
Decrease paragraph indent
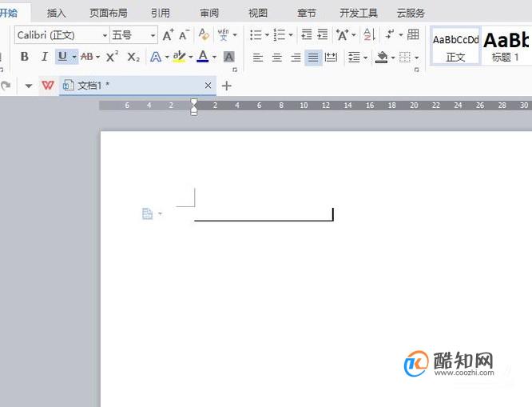pos(307,34)
